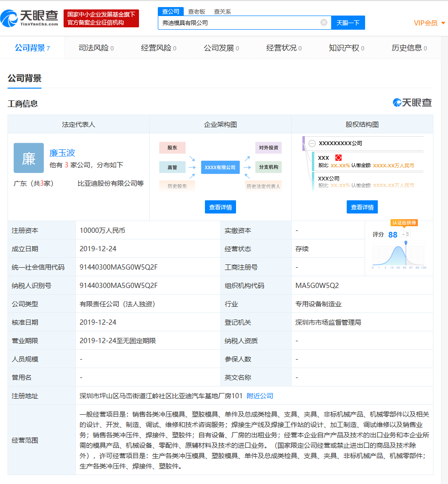View details of the 股权结构图

click(362, 207)
